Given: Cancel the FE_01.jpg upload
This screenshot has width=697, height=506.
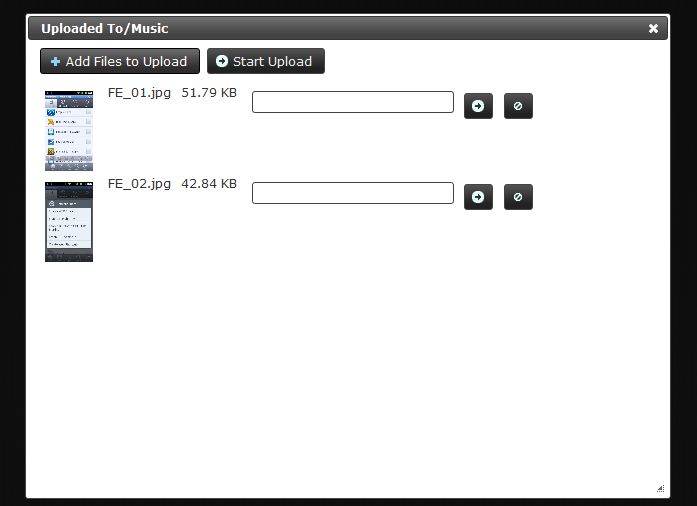Looking at the screenshot, I should click(518, 106).
